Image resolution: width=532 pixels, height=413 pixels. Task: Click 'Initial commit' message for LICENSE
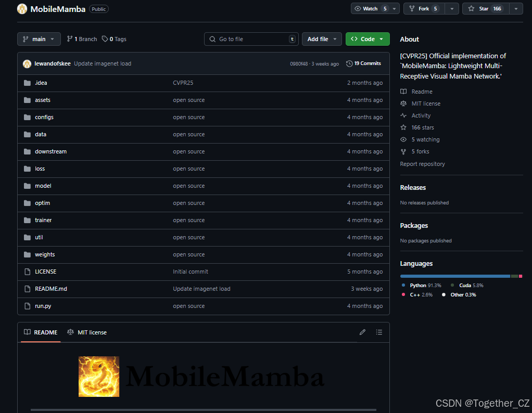coord(191,272)
